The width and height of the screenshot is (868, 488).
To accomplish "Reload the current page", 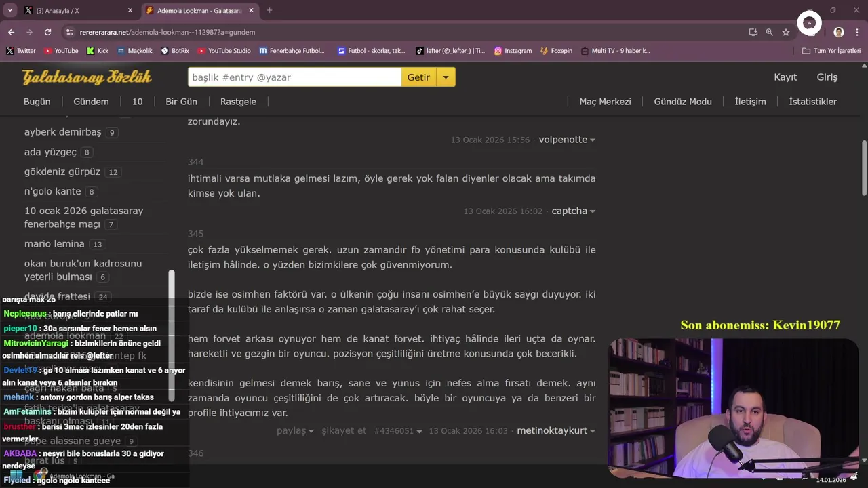I will click(x=47, y=32).
